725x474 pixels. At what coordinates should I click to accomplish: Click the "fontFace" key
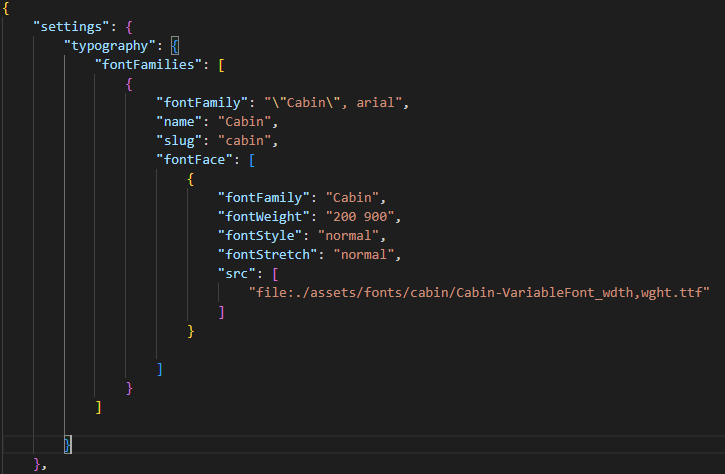pyautogui.click(x=194, y=160)
